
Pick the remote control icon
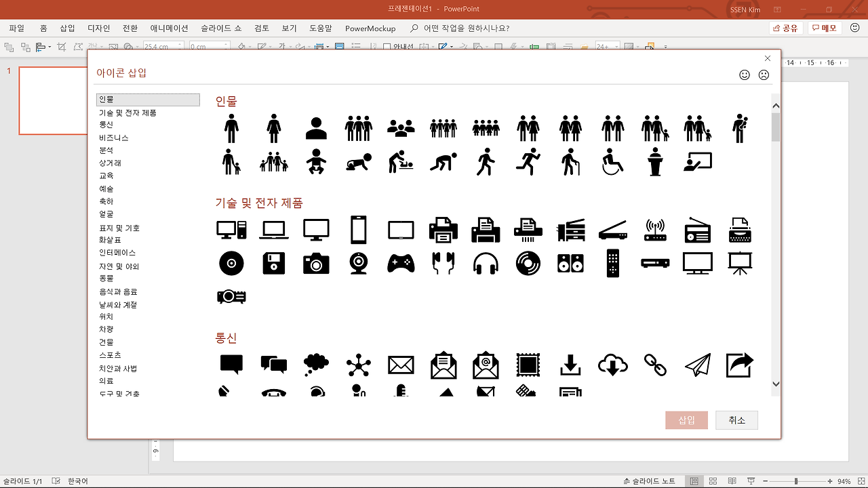coord(612,263)
